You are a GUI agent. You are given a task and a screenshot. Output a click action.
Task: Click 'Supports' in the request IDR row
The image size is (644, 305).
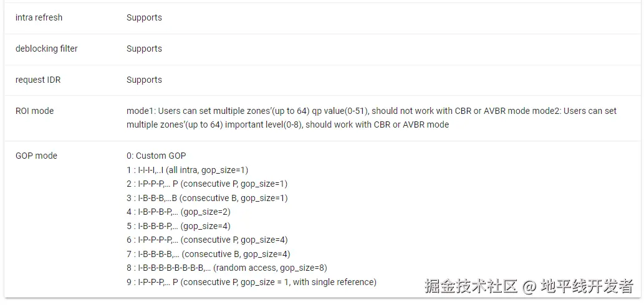click(144, 80)
